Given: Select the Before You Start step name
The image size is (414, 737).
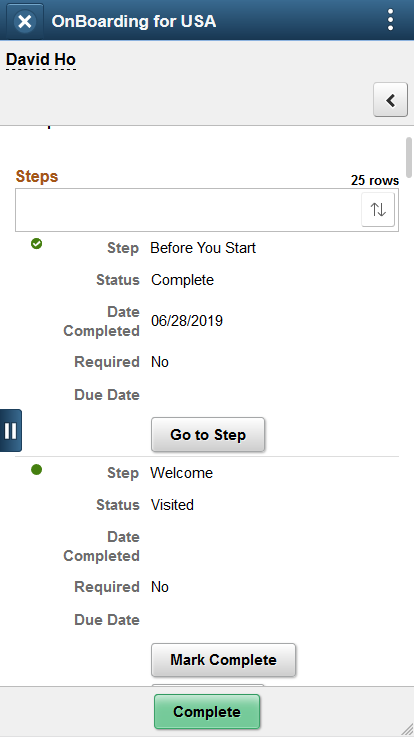Looking at the screenshot, I should click(203, 248).
